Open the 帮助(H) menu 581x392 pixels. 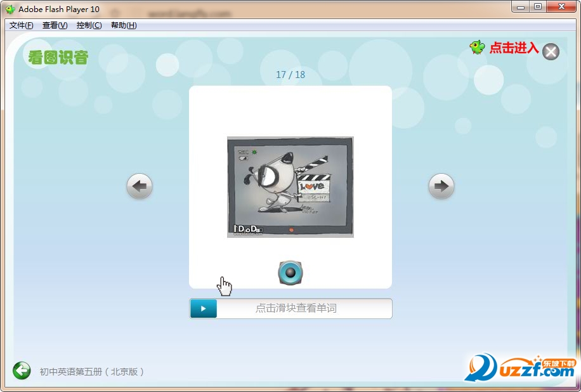pos(124,25)
